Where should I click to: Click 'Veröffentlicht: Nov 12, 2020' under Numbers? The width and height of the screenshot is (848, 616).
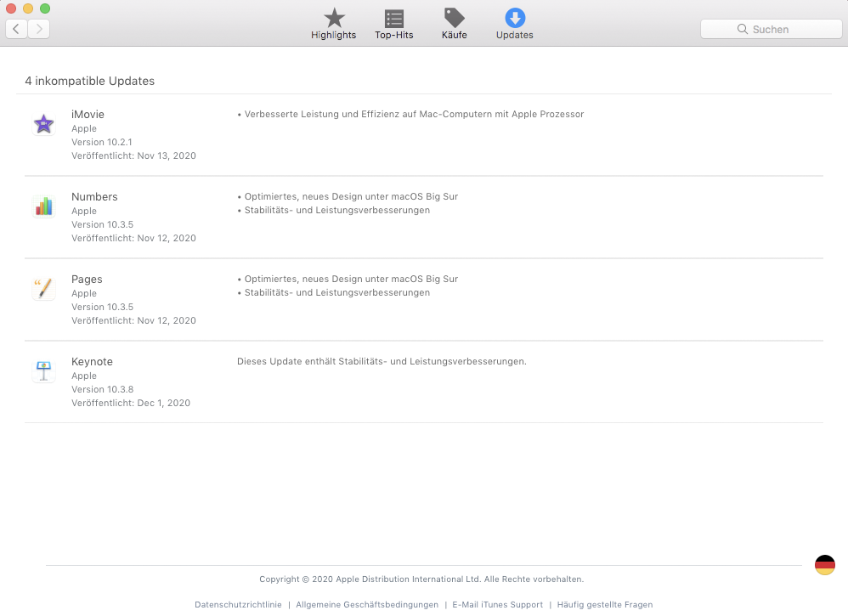click(133, 238)
